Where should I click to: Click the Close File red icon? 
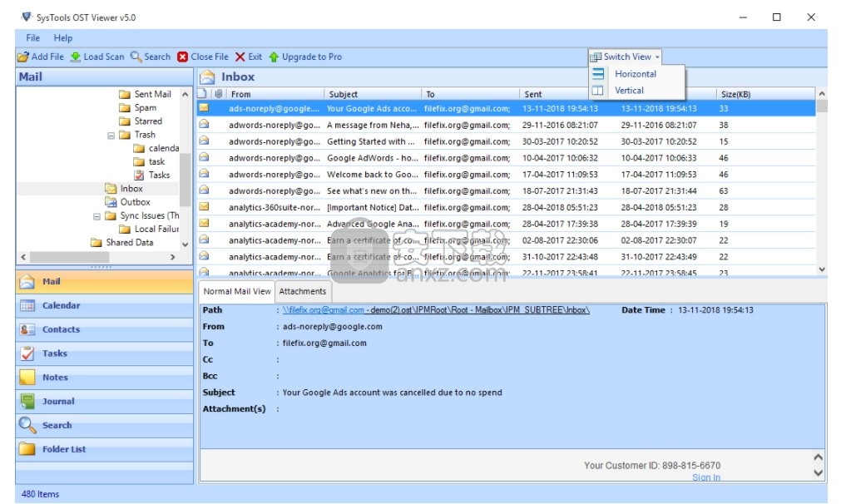click(183, 57)
